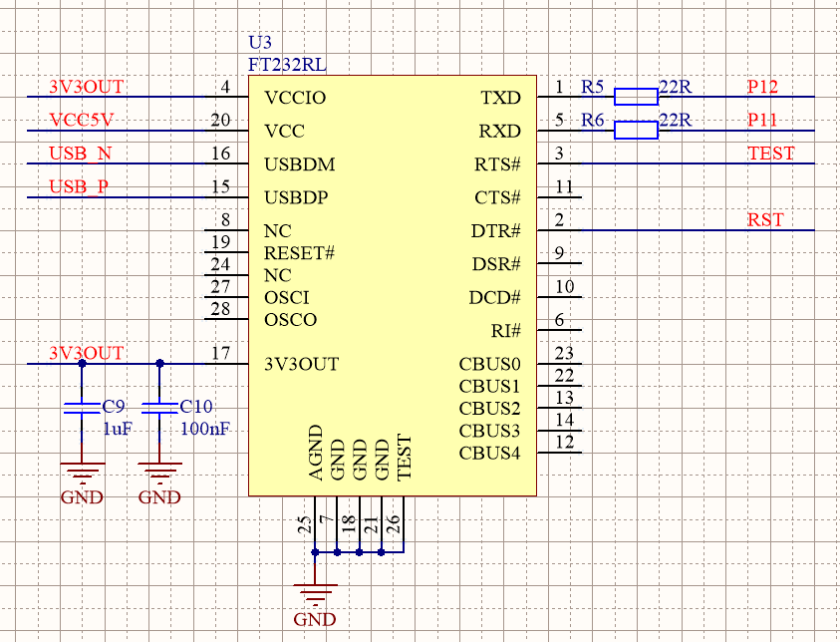840x642 pixels.
Task: Select the wire junction dot above C9
Action: tap(82, 364)
